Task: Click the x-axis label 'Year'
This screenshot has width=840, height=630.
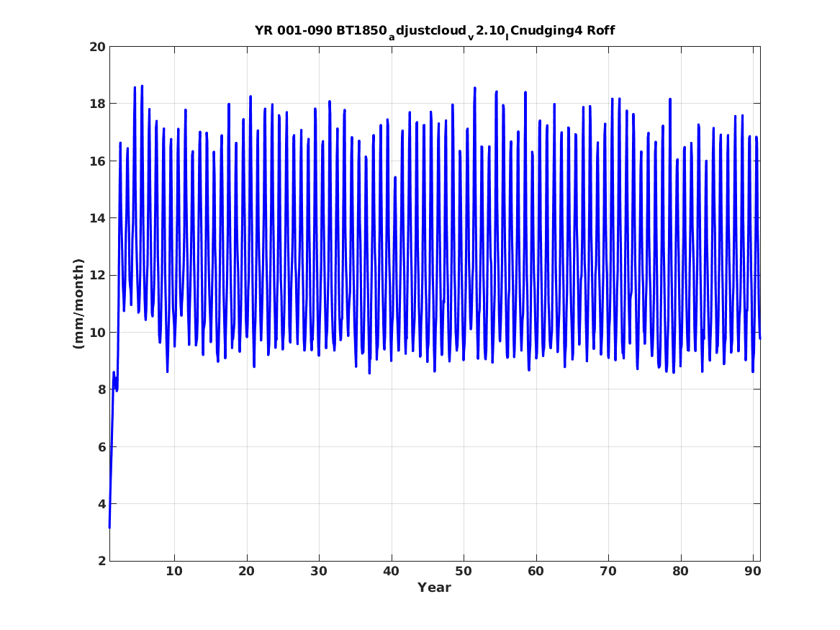Action: click(435, 588)
